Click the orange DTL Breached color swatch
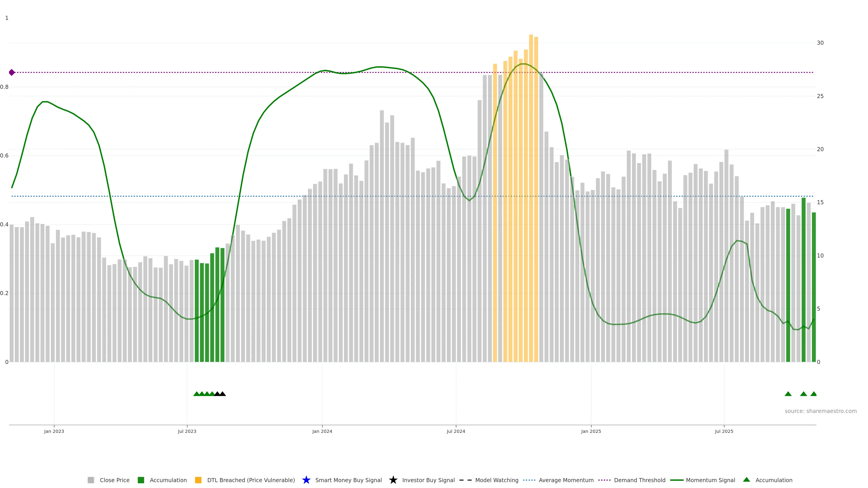The image size is (868, 488). (198, 480)
